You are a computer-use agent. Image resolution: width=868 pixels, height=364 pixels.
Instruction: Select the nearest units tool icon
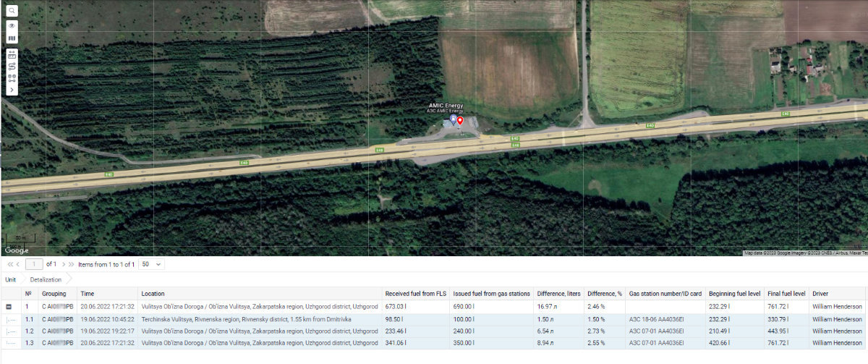[x=12, y=77]
